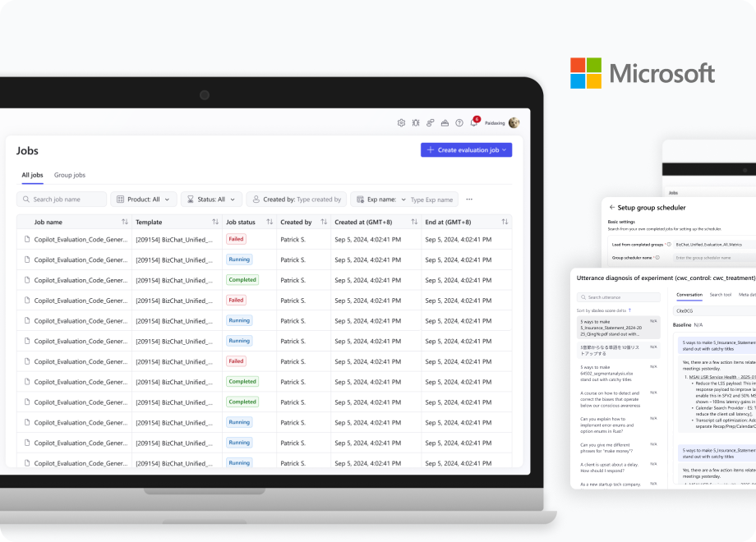This screenshot has width=756, height=542.
Task: Toggle sort direction arrow for sbsleo score delta
Action: coord(630,310)
